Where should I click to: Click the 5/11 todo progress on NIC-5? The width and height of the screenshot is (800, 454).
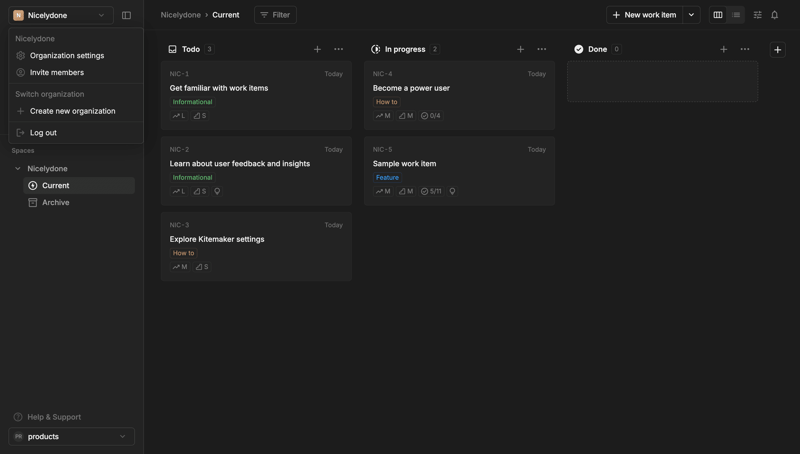point(432,191)
